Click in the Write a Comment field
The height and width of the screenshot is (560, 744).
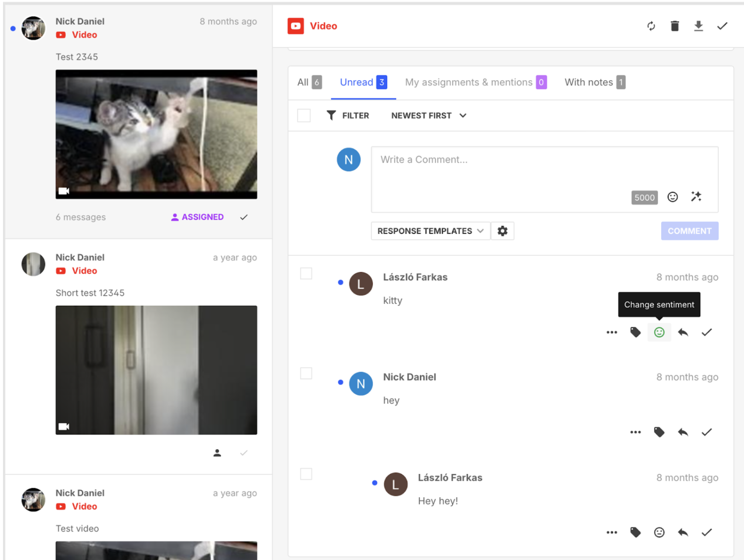544,179
